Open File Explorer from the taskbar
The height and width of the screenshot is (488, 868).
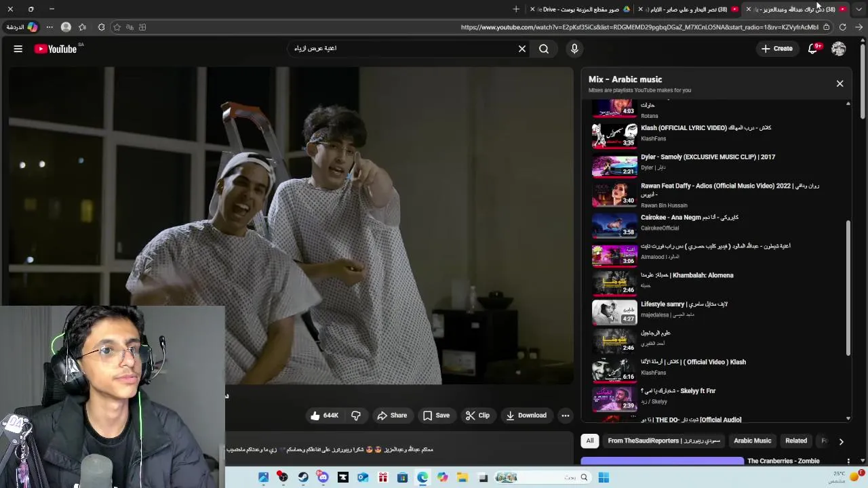point(462,477)
